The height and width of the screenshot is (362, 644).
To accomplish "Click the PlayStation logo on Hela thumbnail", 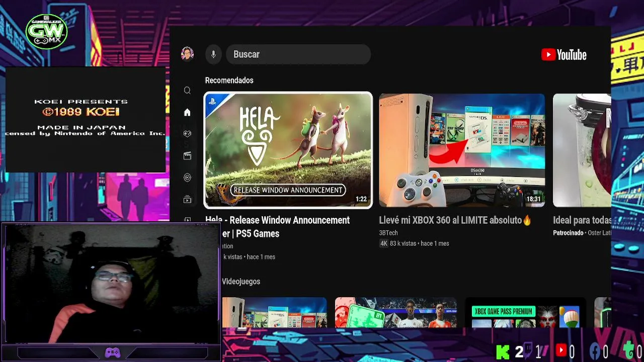I will (x=213, y=101).
